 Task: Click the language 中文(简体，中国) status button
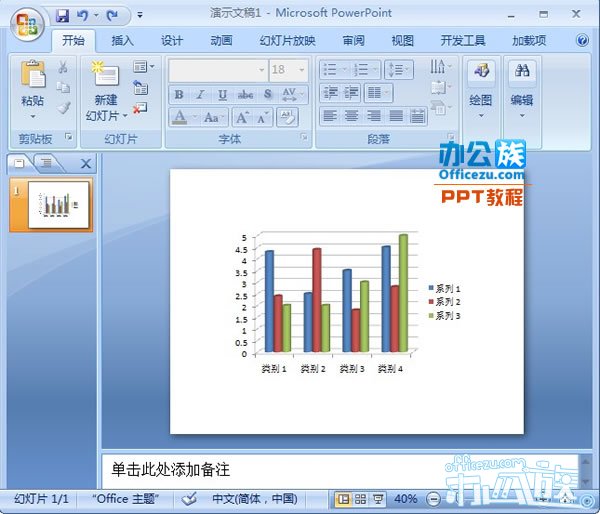pyautogui.click(x=254, y=498)
